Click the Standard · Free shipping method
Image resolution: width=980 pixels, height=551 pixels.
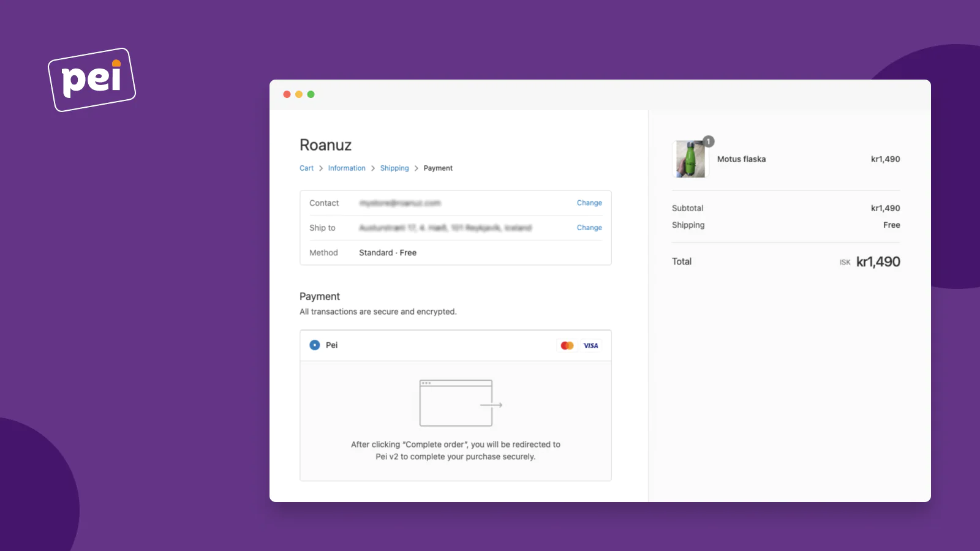click(388, 253)
